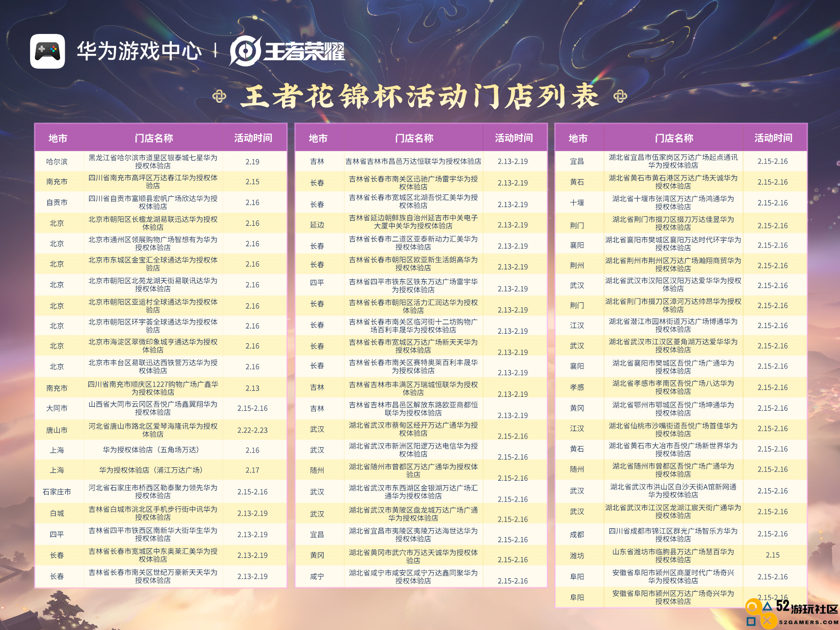The image size is (840, 630).
Task: Select the 四平市铁西区南新华大街 store name
Action: pyautogui.click(x=153, y=535)
